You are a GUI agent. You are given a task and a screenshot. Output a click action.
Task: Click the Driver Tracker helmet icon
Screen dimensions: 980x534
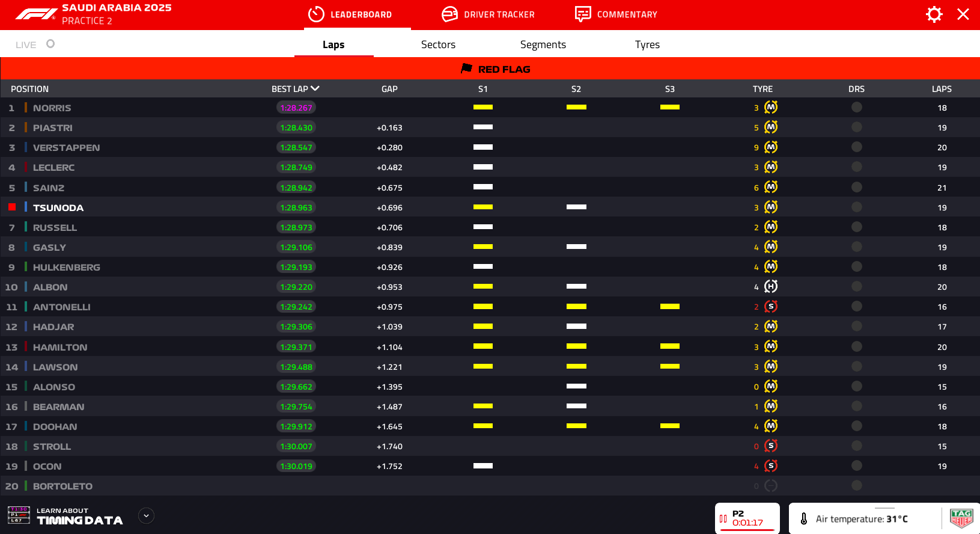[449, 14]
